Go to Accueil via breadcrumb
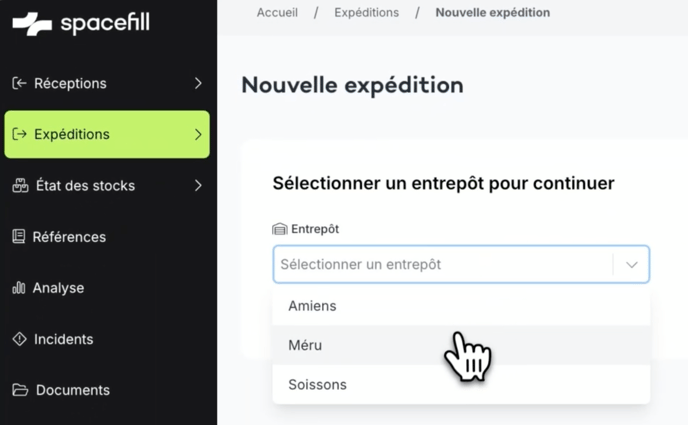The image size is (688, 425). 277,13
